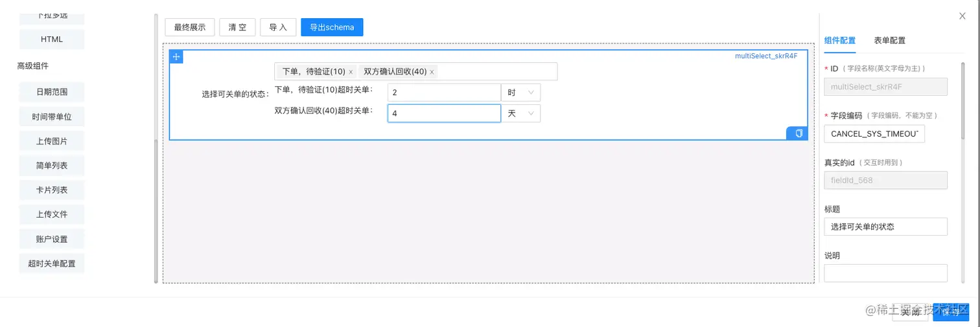Image resolution: width=980 pixels, height=327 pixels.
Task: Click the 字段编码 input field
Action: point(874,133)
